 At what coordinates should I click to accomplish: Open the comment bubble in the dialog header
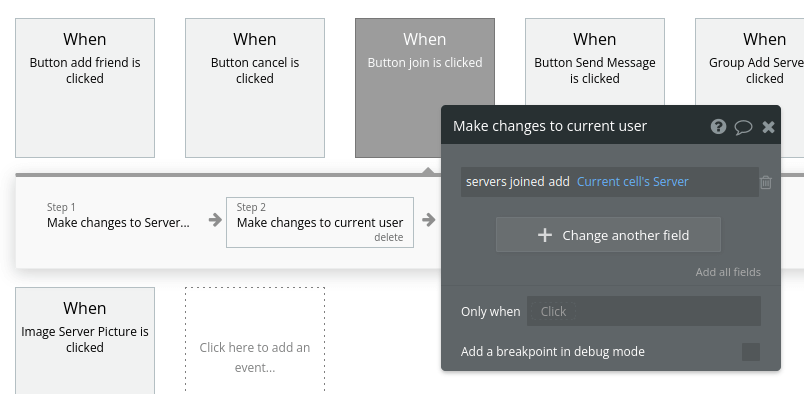click(743, 127)
